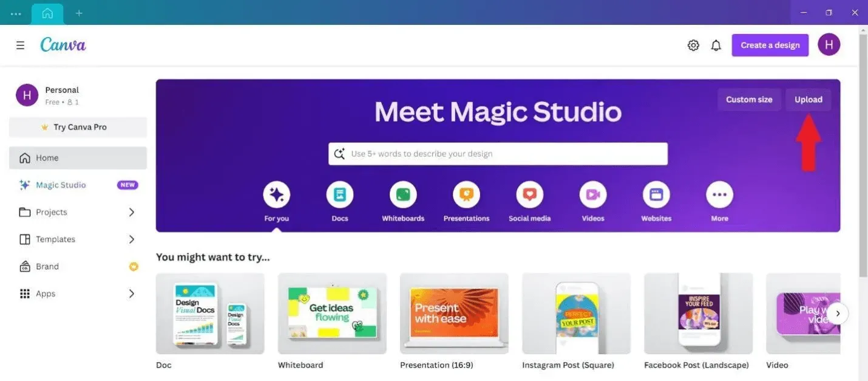Open the Social media category icon
Viewport: 868px width, 381px height.
coord(530,195)
